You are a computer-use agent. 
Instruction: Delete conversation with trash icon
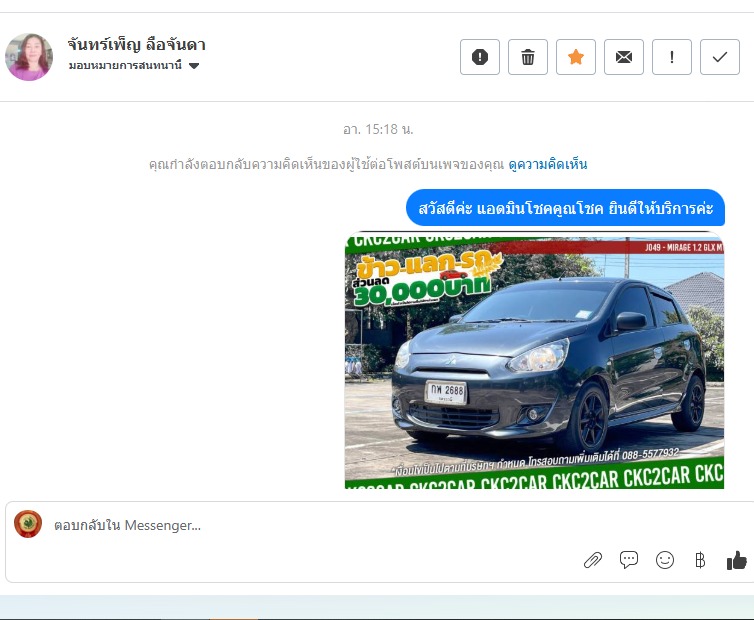pyautogui.click(x=528, y=57)
